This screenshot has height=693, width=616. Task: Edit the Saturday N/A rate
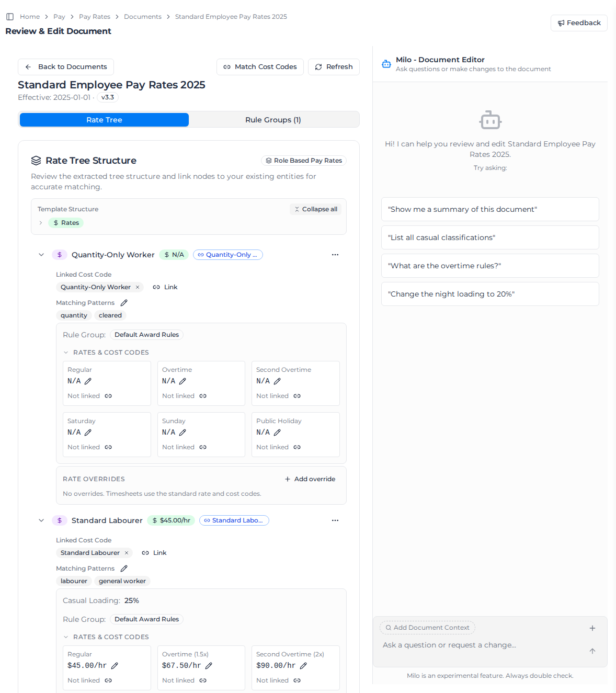[x=88, y=433]
